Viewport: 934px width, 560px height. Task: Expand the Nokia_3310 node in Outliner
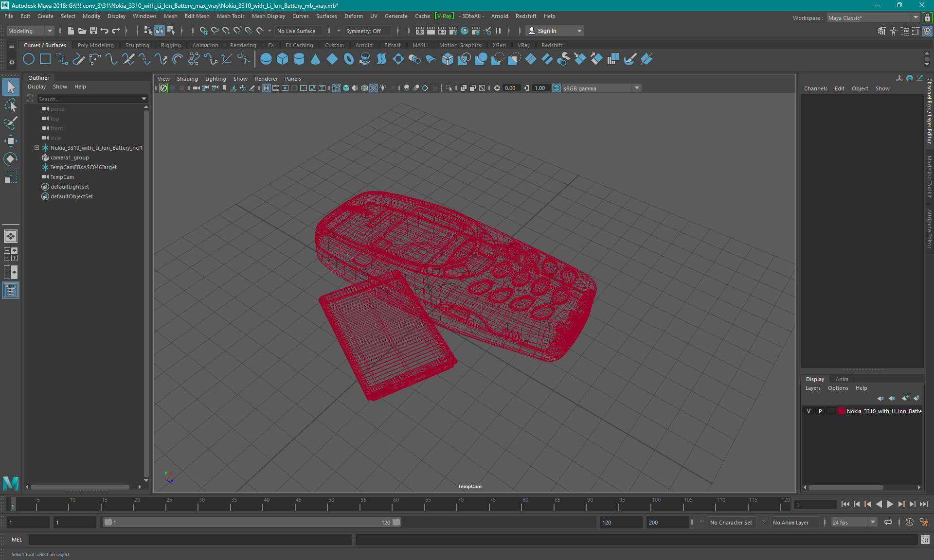coord(36,148)
